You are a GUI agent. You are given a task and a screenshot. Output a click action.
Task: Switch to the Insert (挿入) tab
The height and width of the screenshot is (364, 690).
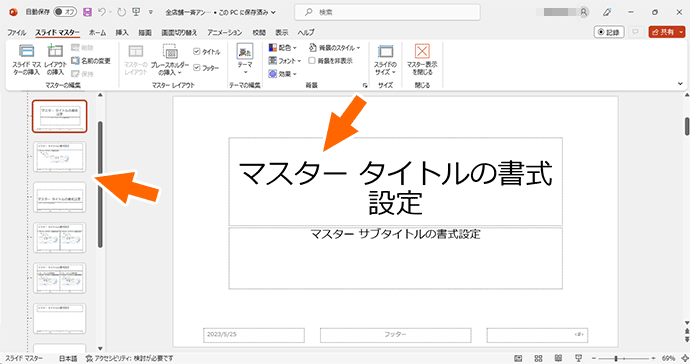tap(122, 33)
